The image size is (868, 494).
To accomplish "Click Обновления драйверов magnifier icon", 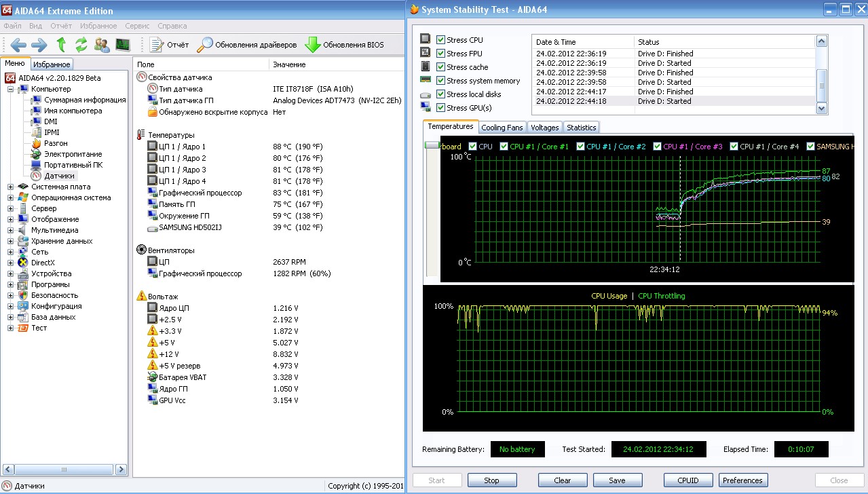I will (204, 45).
